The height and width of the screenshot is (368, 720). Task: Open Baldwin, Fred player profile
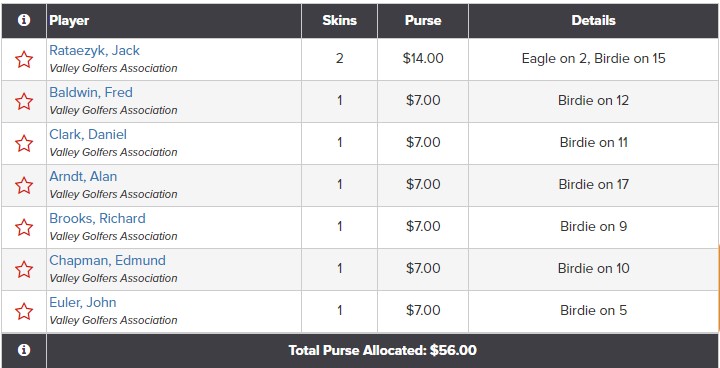click(x=91, y=92)
